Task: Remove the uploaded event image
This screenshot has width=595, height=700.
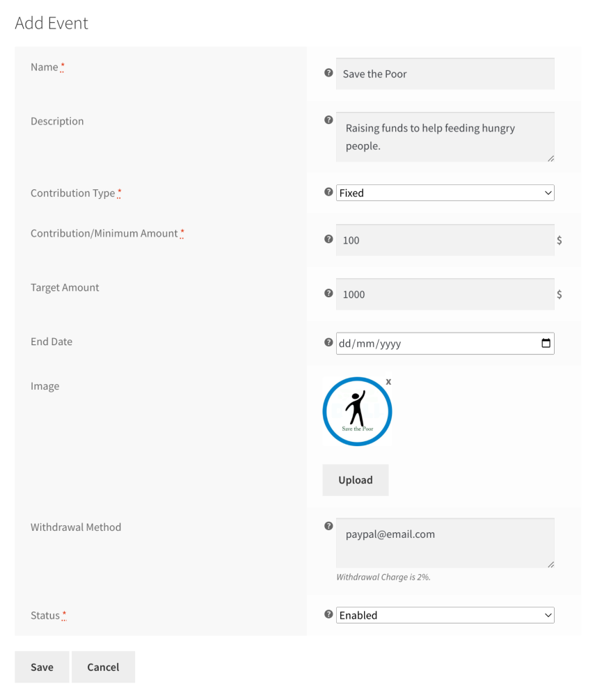Action: [388, 381]
